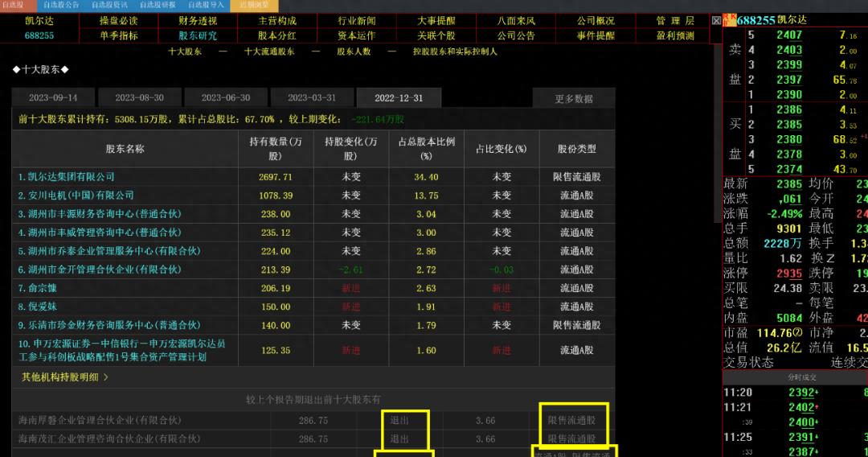Open the 公司公告 section
The height and width of the screenshot is (457, 868).
[516, 35]
